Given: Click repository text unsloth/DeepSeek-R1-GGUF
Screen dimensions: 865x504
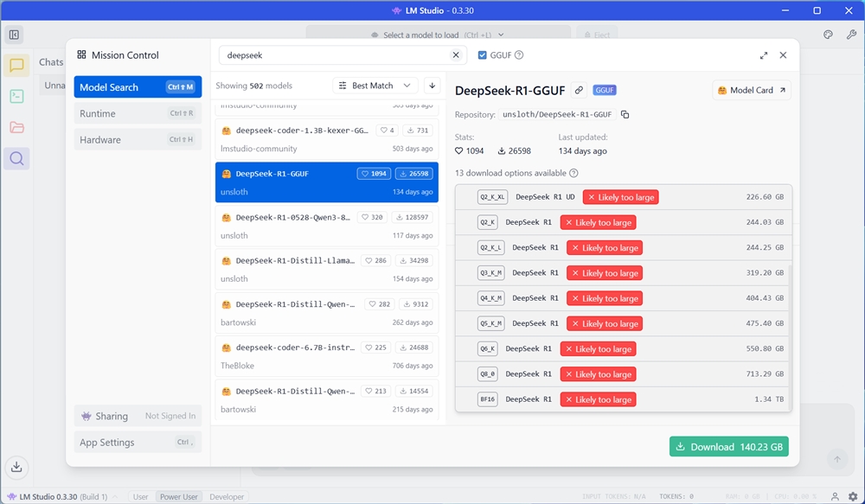Looking at the screenshot, I should (x=557, y=115).
